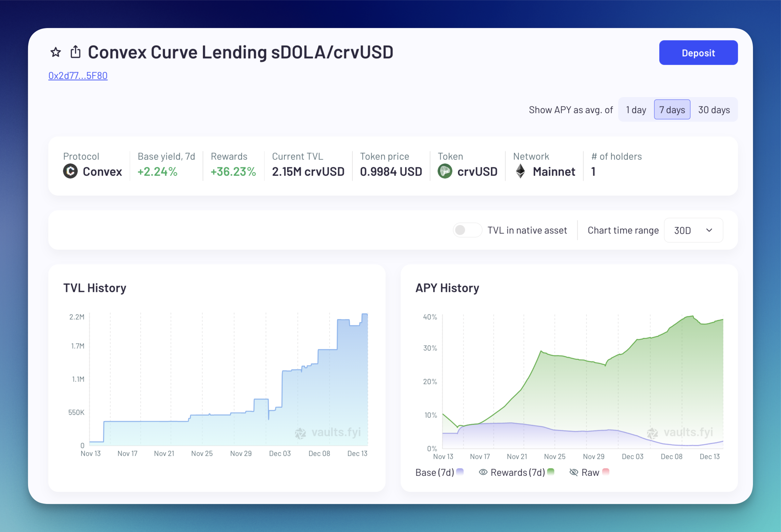Click the TVL History chart heading
The width and height of the screenshot is (781, 532).
[95, 288]
